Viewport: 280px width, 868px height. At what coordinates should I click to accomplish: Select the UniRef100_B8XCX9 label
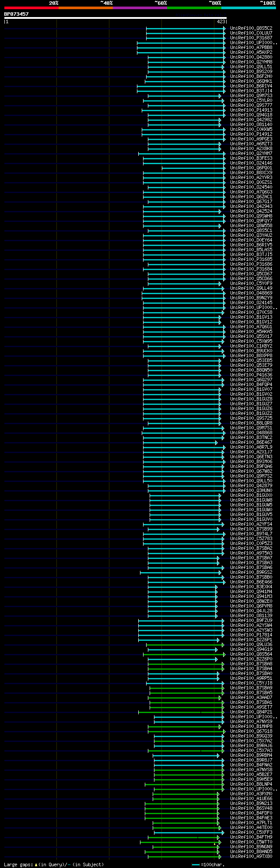tap(251, 172)
